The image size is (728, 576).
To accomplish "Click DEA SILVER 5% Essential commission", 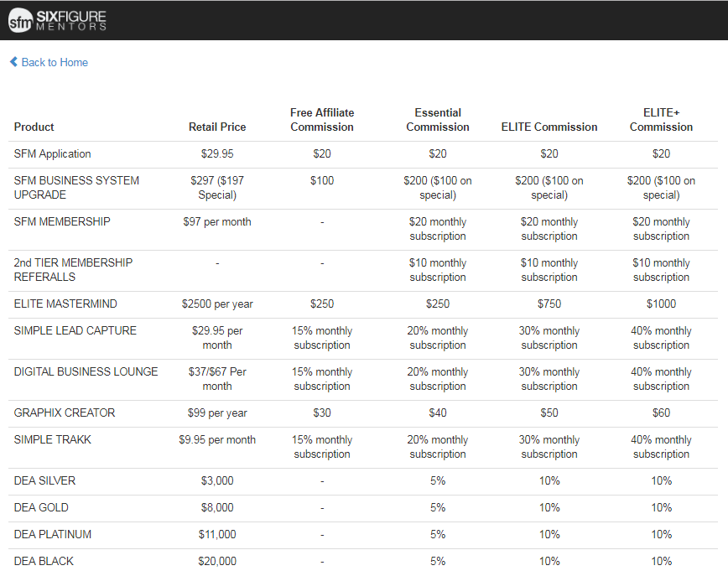I will tap(437, 480).
